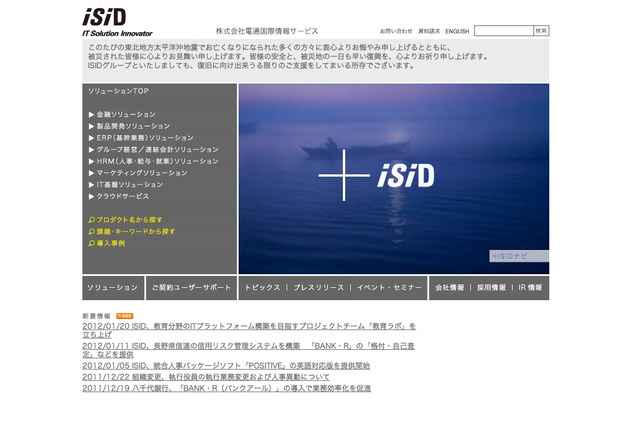Open 2012/01/05 POSITIVE news article
Viewport: 640px width, 426px height.
(x=226, y=366)
